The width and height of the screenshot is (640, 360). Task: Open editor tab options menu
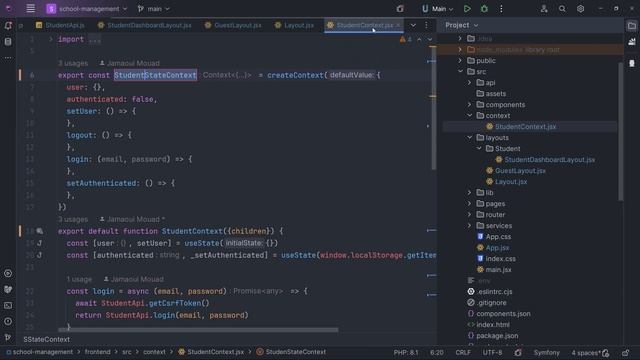427,25
